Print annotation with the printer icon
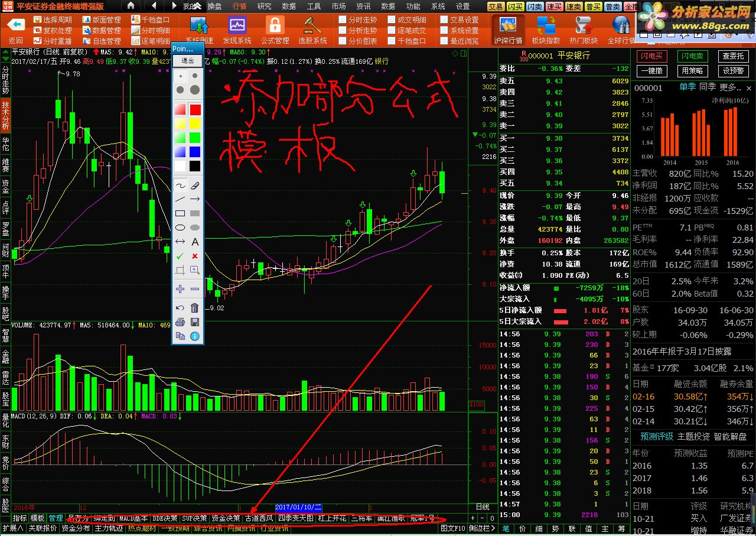This screenshot has height=536, width=756. point(181,322)
